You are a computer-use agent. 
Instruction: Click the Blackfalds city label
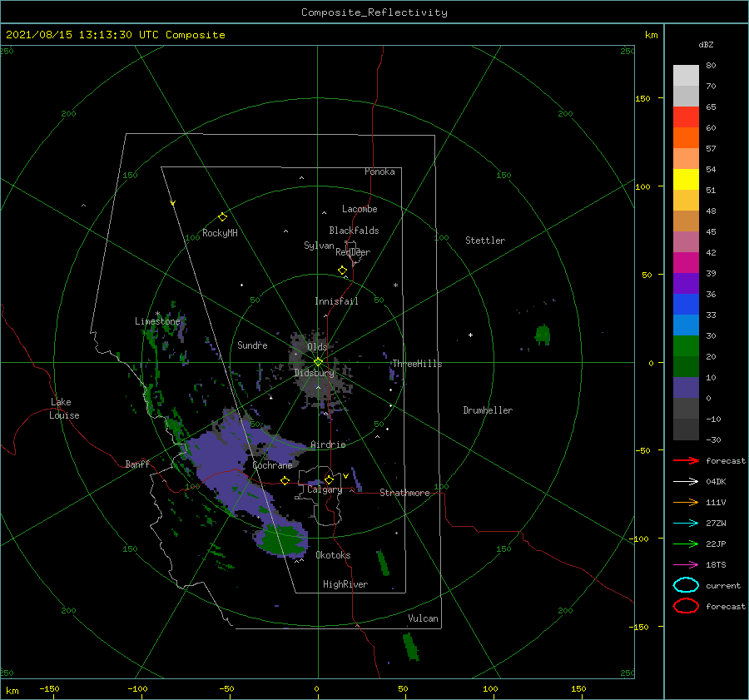[x=354, y=231]
